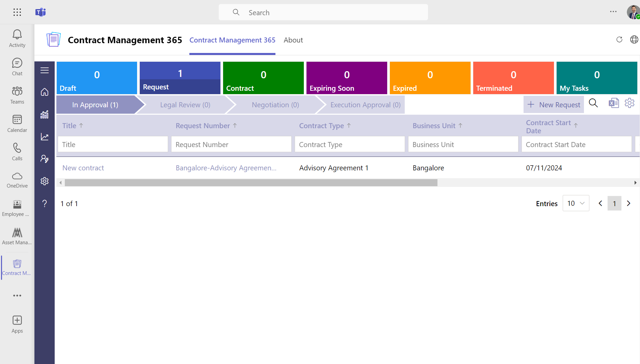Viewport: 640px width, 364px height.
Task: Open the Entries per page dropdown
Action: pyautogui.click(x=576, y=203)
